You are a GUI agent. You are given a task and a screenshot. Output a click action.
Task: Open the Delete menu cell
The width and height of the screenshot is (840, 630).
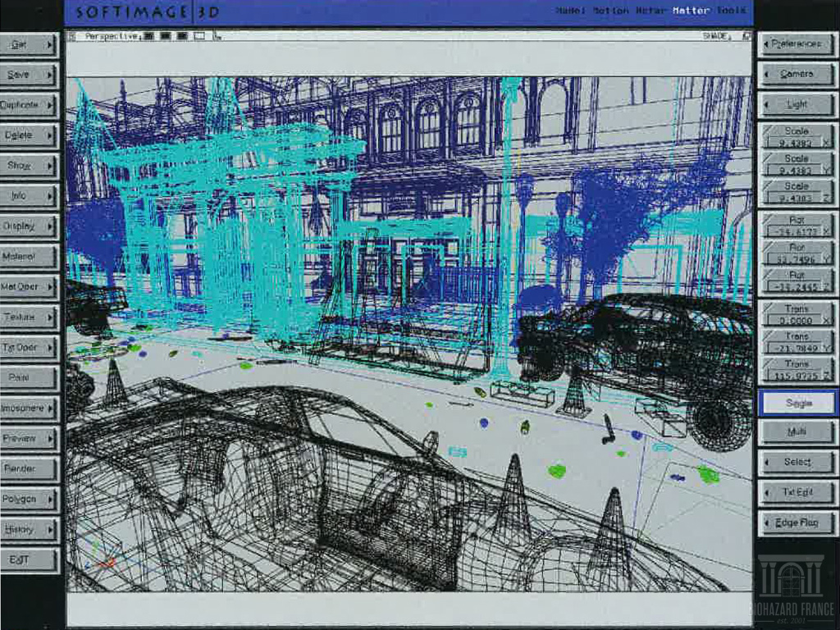[29, 135]
